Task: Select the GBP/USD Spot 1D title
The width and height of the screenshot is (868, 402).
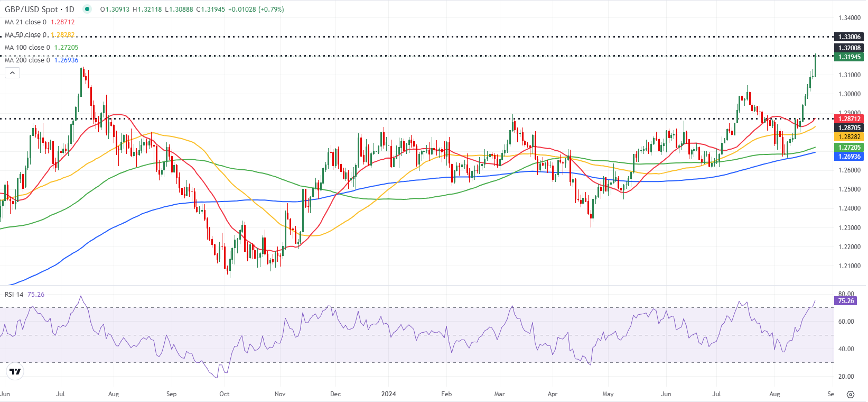Action: click(x=40, y=9)
